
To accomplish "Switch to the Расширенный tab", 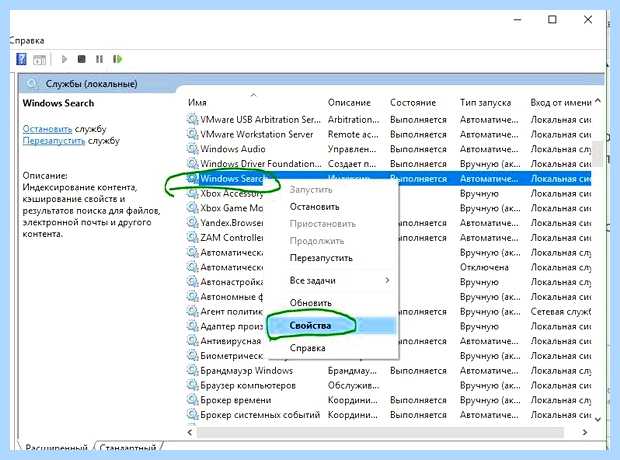I will pyautogui.click(x=56, y=447).
